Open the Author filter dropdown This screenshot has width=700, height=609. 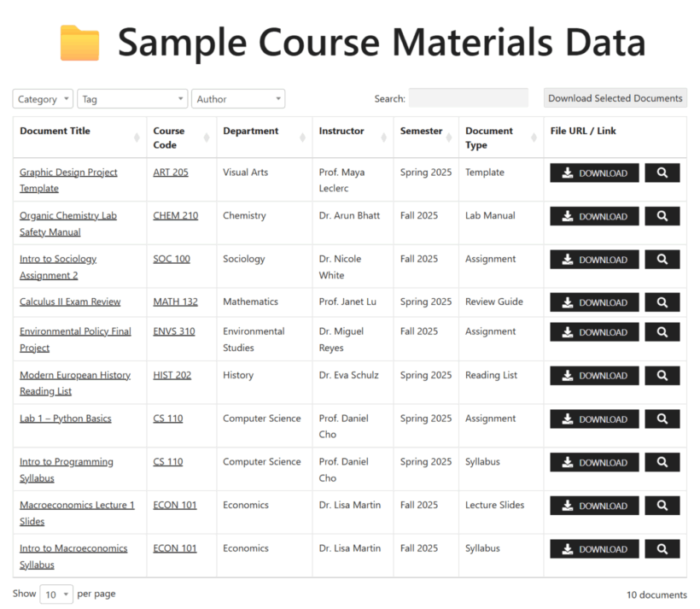tap(238, 99)
